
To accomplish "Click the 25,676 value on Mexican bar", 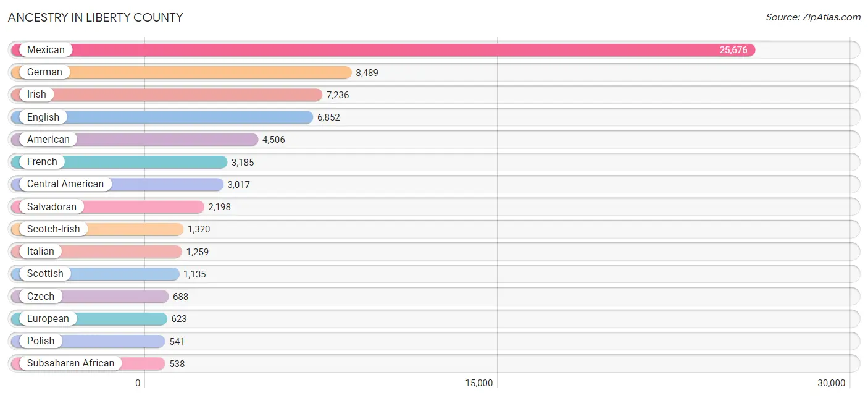I will [x=733, y=50].
